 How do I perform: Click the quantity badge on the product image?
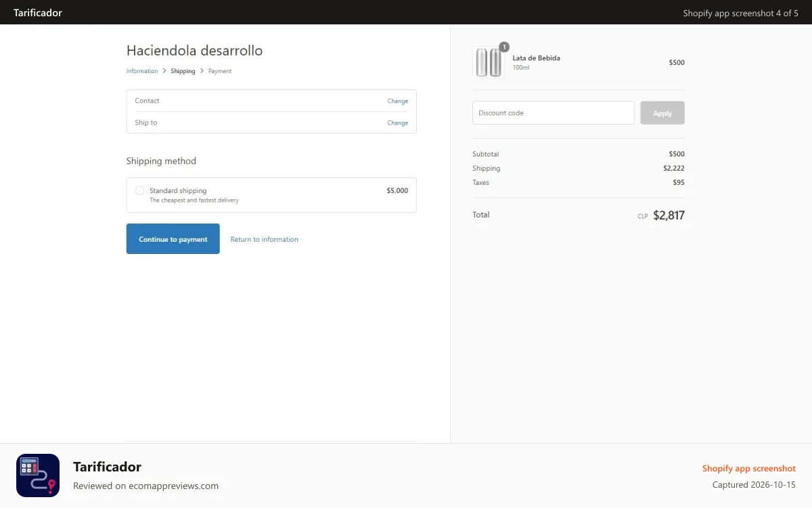(504, 47)
